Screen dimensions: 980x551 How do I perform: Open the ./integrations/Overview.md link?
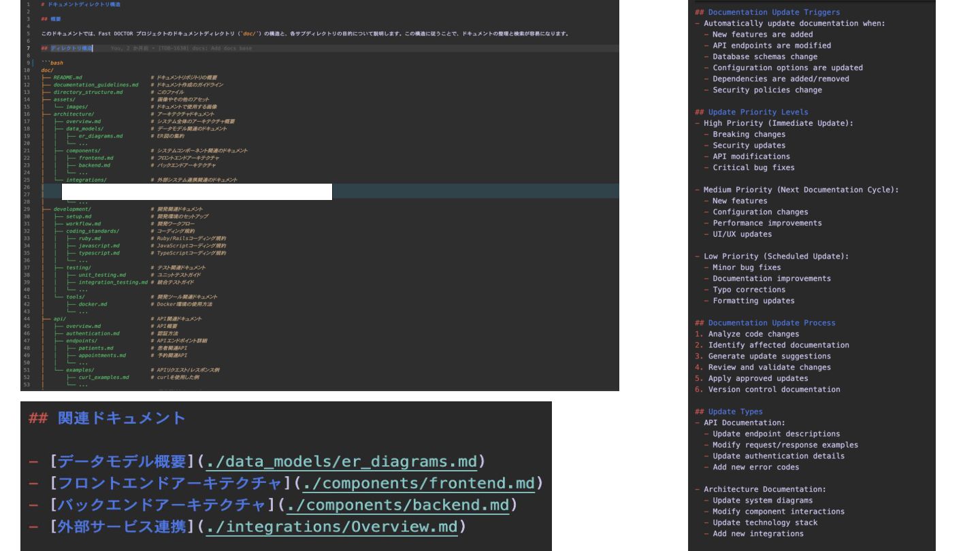(331, 527)
